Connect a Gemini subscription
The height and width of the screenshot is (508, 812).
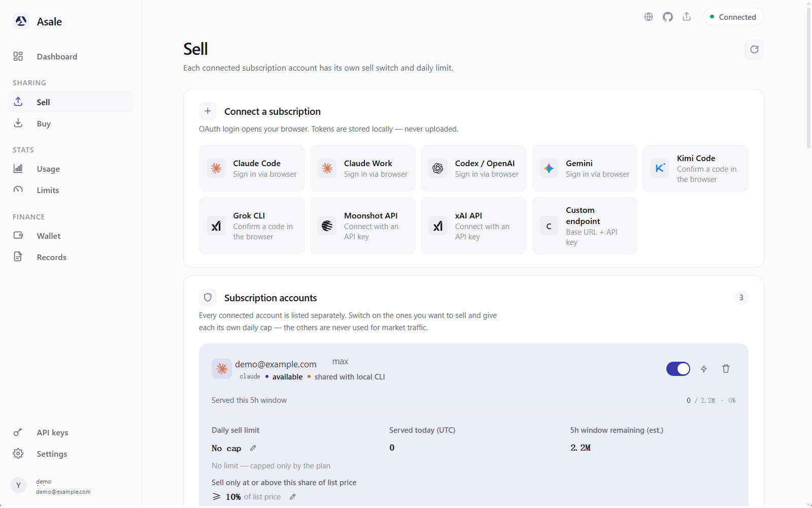[x=585, y=168]
